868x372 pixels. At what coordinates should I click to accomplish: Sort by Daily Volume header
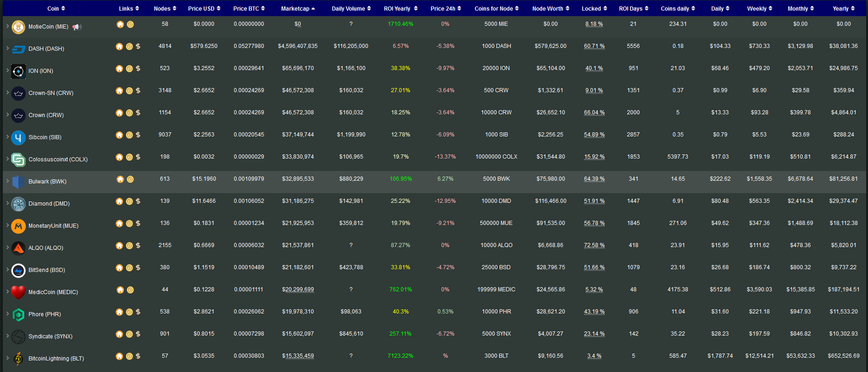pyautogui.click(x=351, y=8)
